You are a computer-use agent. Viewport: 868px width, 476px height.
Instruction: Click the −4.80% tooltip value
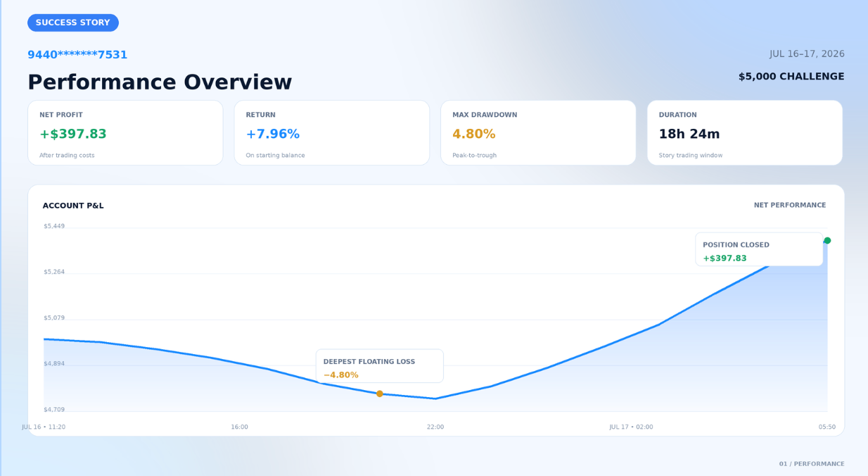coord(341,375)
